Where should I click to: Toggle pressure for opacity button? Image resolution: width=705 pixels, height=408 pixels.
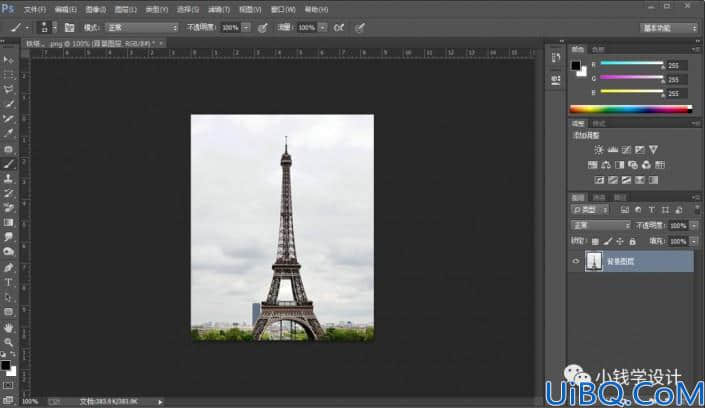(x=263, y=28)
